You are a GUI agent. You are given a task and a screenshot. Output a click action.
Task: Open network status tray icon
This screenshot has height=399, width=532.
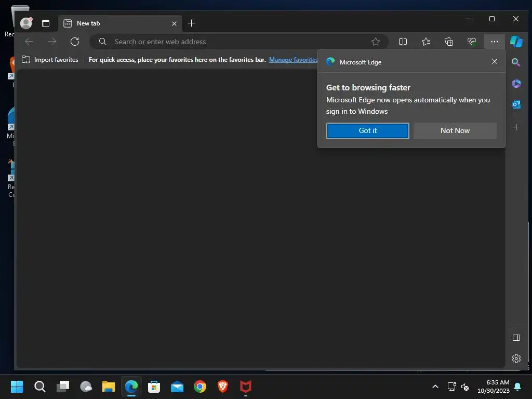click(x=451, y=387)
